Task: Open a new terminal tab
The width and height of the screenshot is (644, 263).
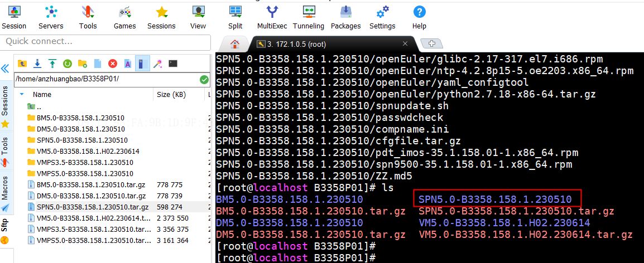Action: (x=431, y=43)
